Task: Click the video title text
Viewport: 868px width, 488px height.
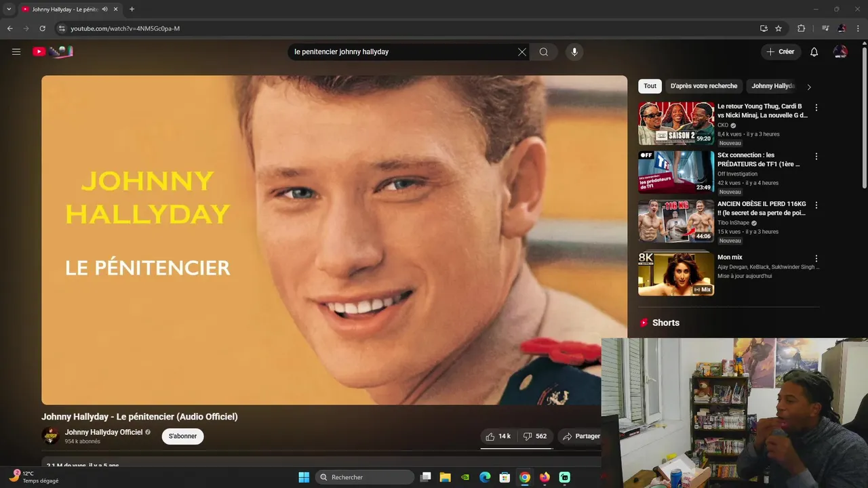Action: pyautogui.click(x=140, y=417)
